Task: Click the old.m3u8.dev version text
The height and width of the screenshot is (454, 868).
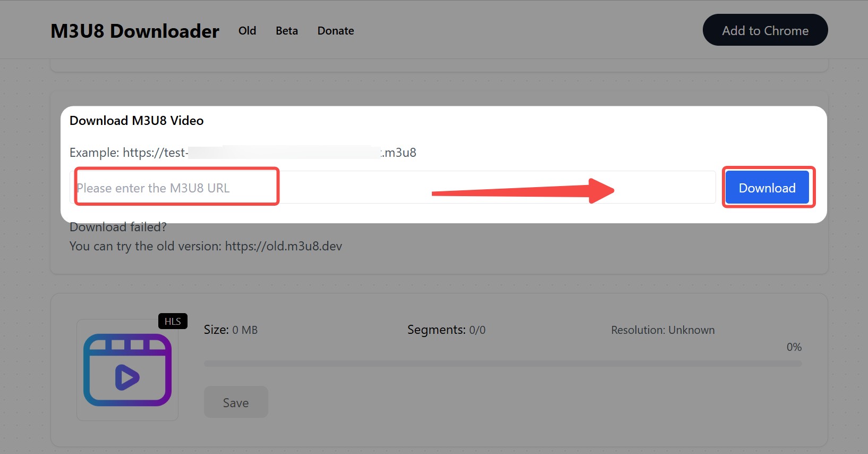Action: click(x=206, y=246)
